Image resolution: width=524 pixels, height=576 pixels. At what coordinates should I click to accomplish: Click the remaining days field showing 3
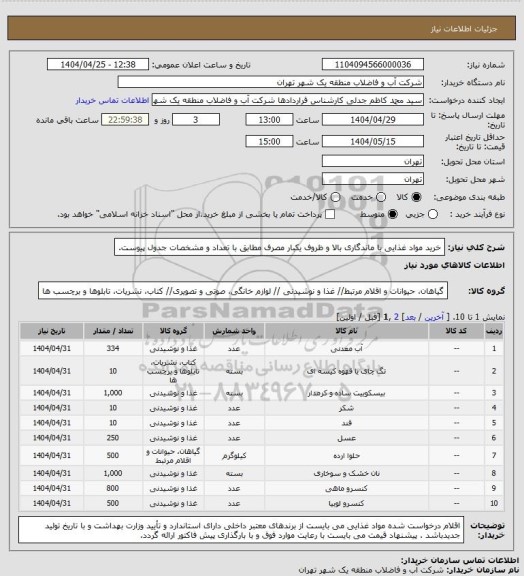click(x=196, y=120)
